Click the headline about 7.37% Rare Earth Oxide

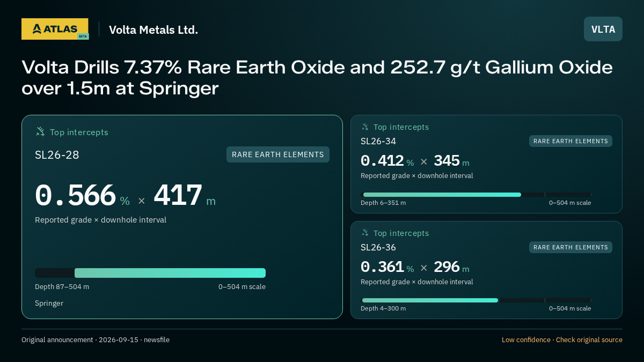point(317,78)
